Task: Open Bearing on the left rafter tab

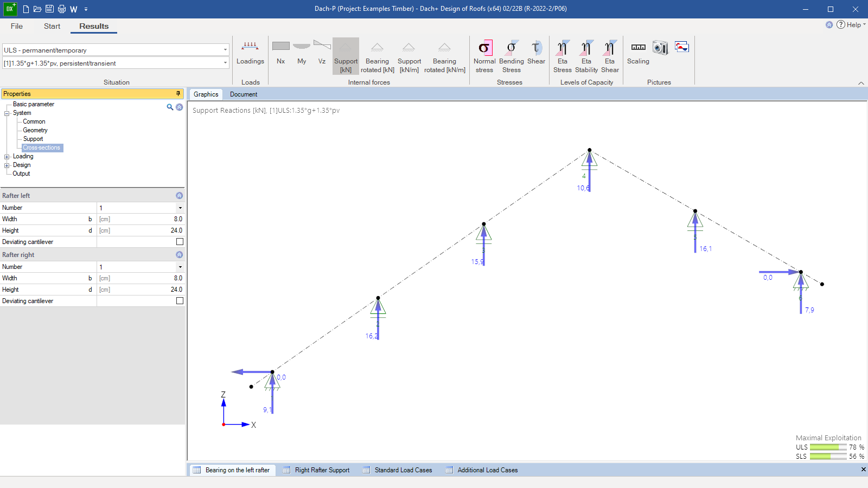Action: click(232, 470)
